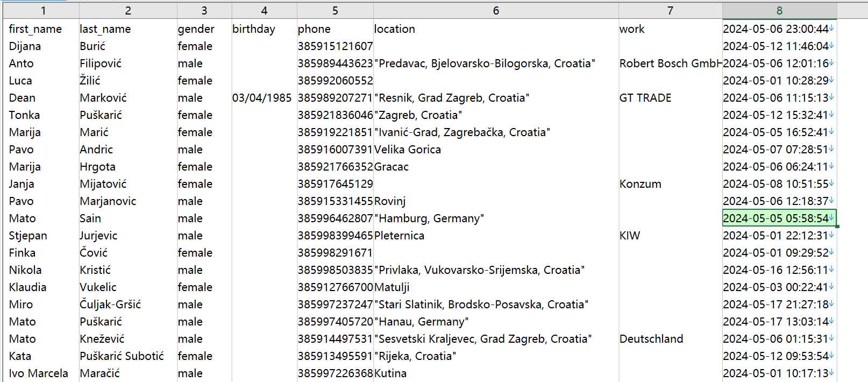Select the last name cell Čuljak-Gršić
868x382 pixels.
[x=128, y=305]
